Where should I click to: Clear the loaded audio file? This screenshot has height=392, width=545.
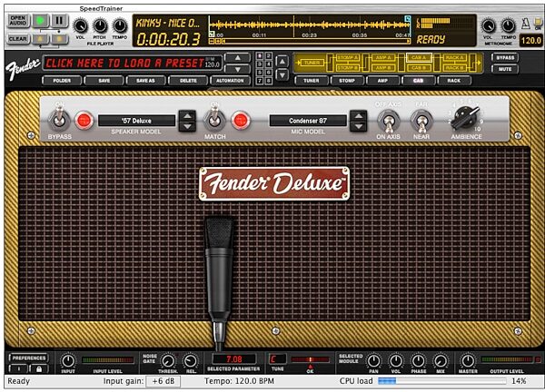point(18,39)
